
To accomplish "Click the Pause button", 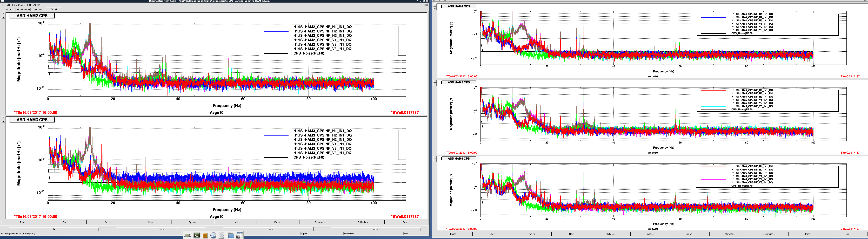I will coord(161,229).
